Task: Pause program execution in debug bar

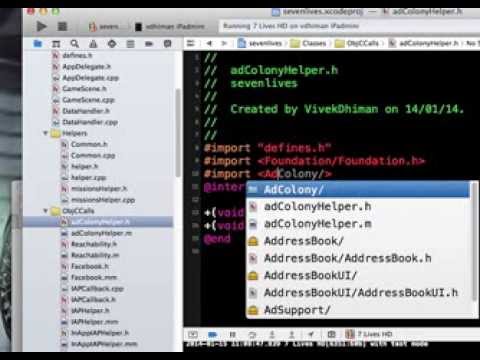Action: coord(233,334)
